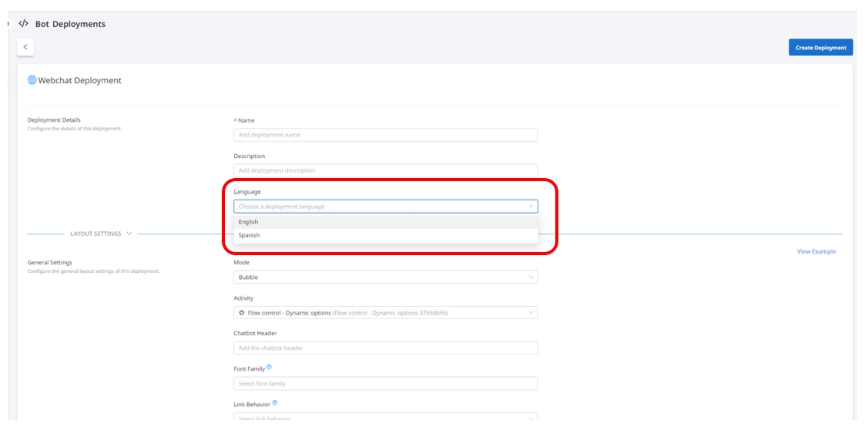Open the Link Behavior dropdown
Viewport: 868px width, 444px height.
click(385, 418)
